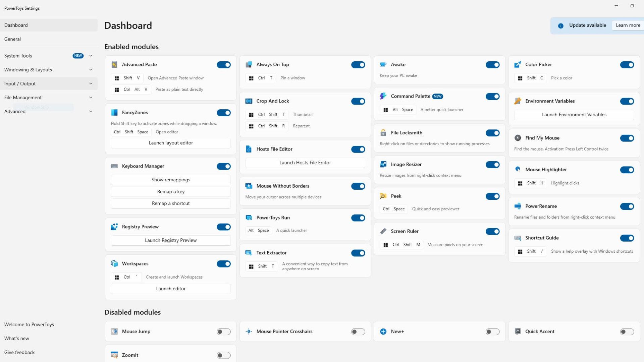The height and width of the screenshot is (362, 644).
Task: Enable the ZoomIt module toggle
Action: (224, 355)
